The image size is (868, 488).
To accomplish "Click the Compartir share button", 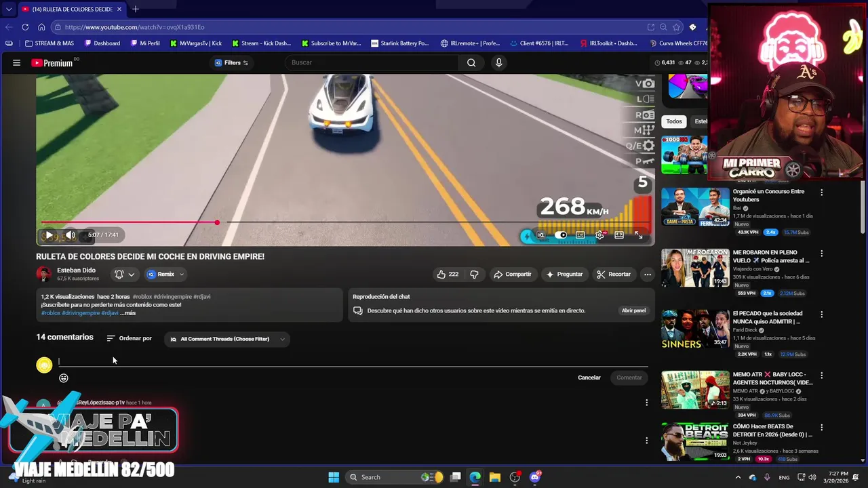I will (x=513, y=274).
